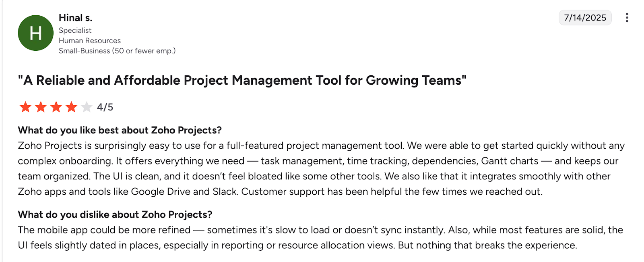Select the second red star icon
The image size is (644, 262).
coord(41,107)
